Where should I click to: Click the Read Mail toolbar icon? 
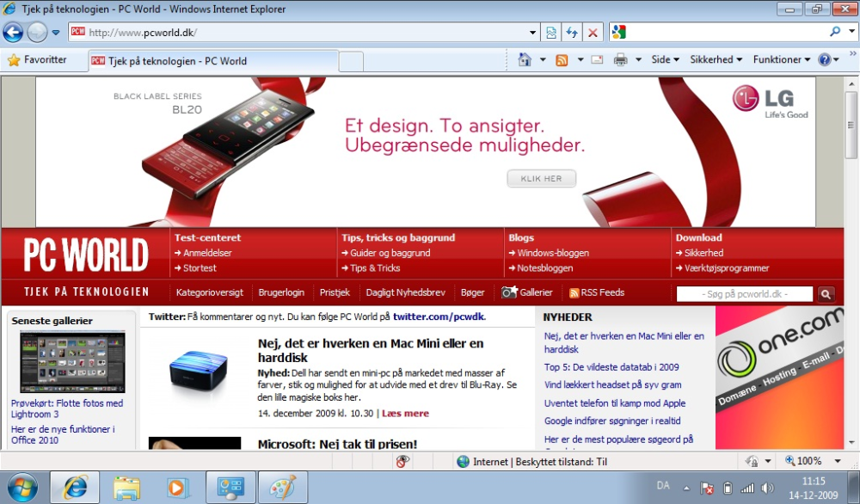click(x=598, y=60)
